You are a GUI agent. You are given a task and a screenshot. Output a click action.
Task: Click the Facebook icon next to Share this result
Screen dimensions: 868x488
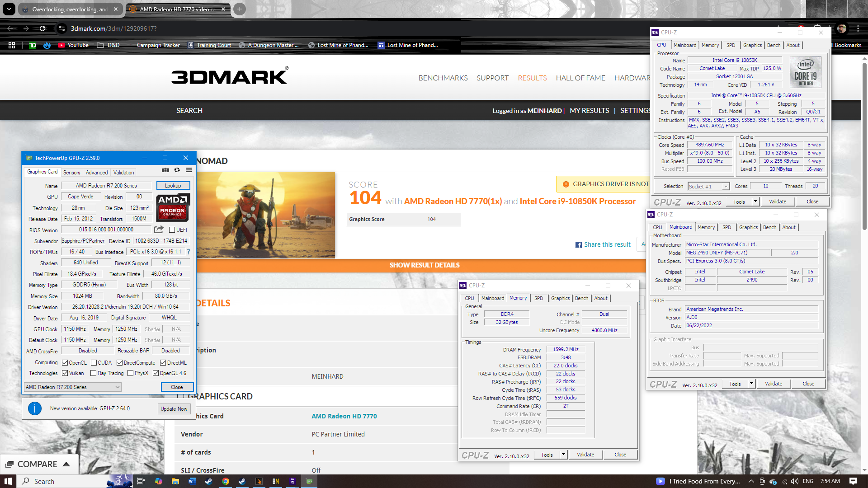tap(578, 245)
